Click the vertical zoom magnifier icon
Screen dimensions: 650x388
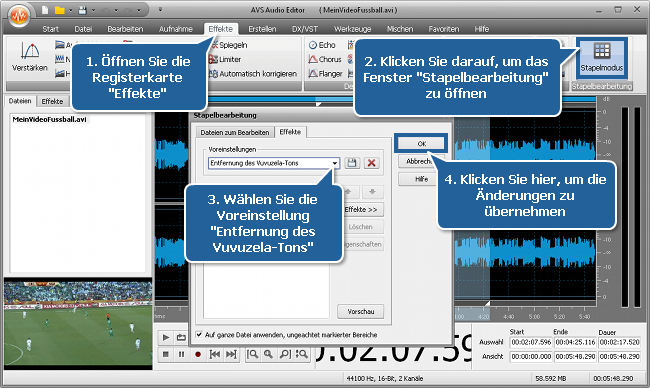302,354
